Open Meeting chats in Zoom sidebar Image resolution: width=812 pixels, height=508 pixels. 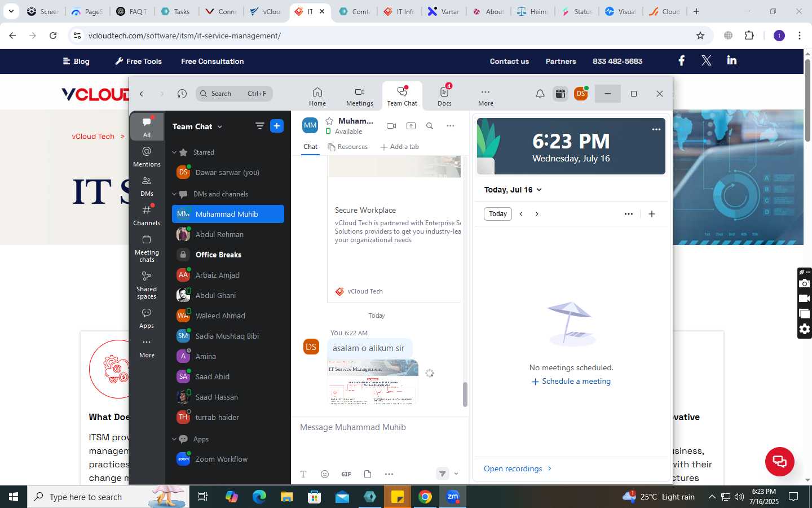(x=147, y=249)
